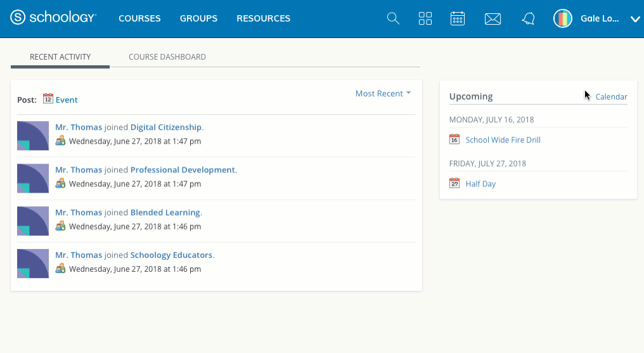Open the Courses menu
This screenshot has height=353, width=644.
(x=139, y=18)
